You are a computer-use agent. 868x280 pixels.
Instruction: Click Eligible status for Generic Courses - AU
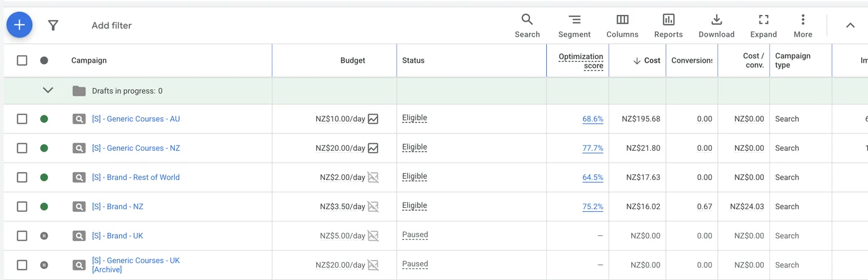pyautogui.click(x=414, y=118)
